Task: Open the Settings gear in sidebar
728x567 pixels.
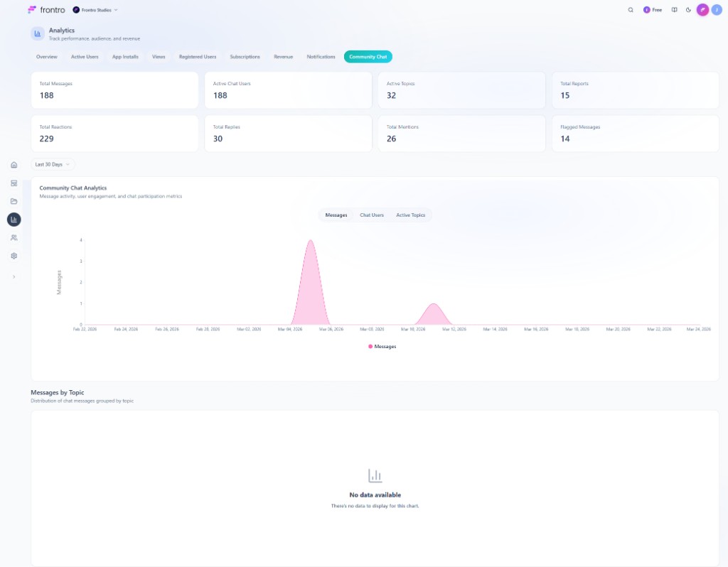Action: (14, 256)
